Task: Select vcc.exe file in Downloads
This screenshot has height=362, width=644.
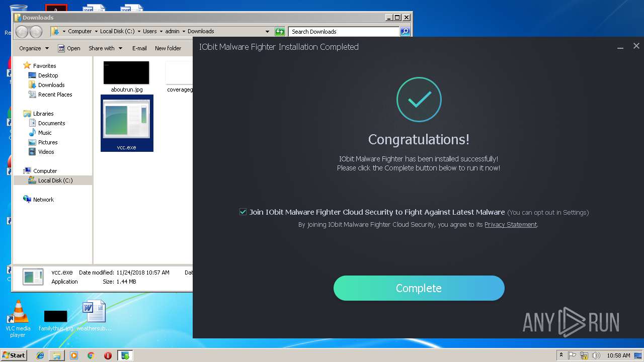Action: point(127,123)
